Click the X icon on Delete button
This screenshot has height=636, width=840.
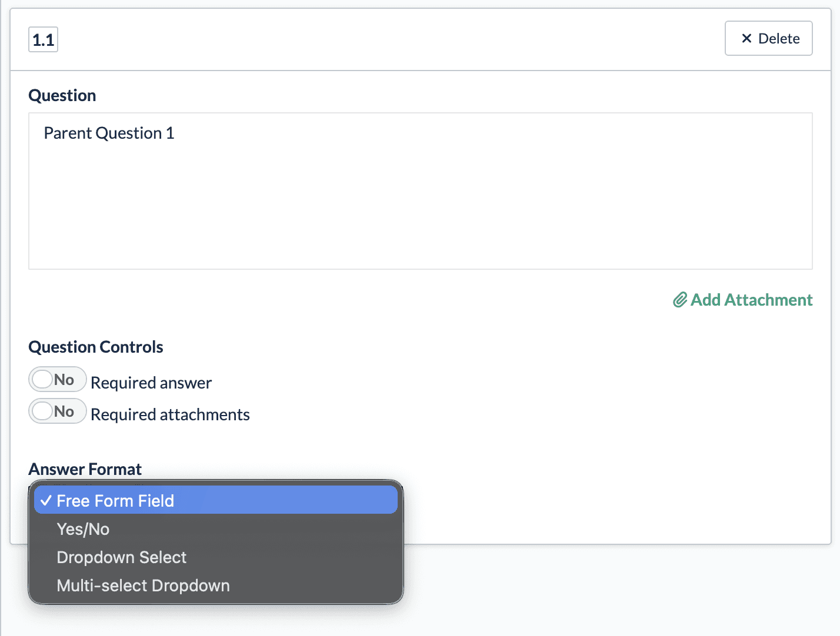tap(746, 38)
